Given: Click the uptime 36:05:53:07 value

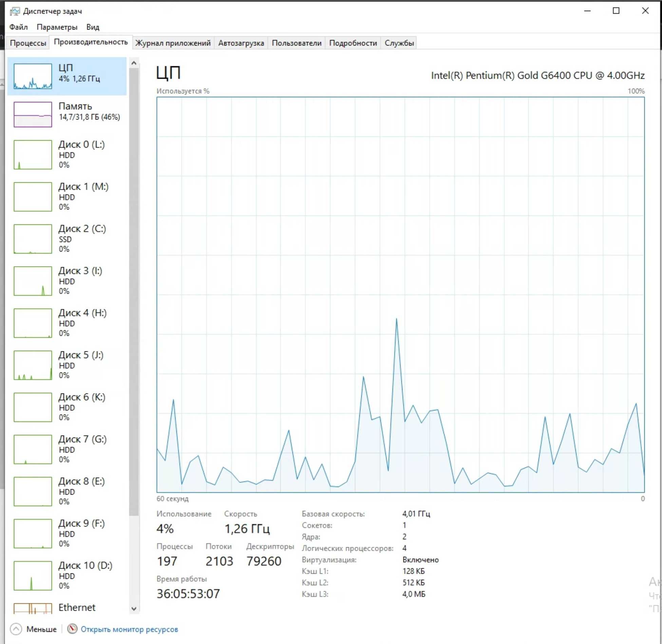Looking at the screenshot, I should click(188, 593).
